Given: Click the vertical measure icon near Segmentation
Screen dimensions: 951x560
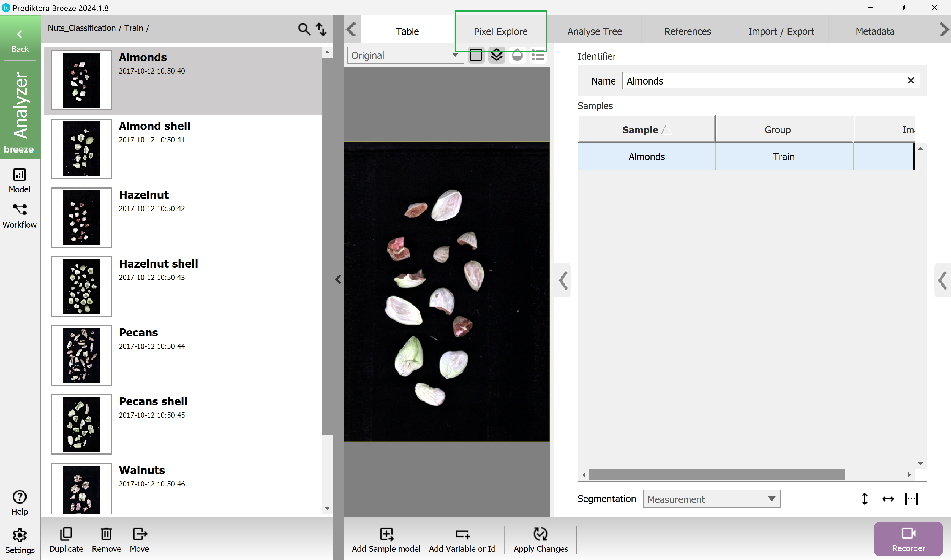Looking at the screenshot, I should (865, 499).
